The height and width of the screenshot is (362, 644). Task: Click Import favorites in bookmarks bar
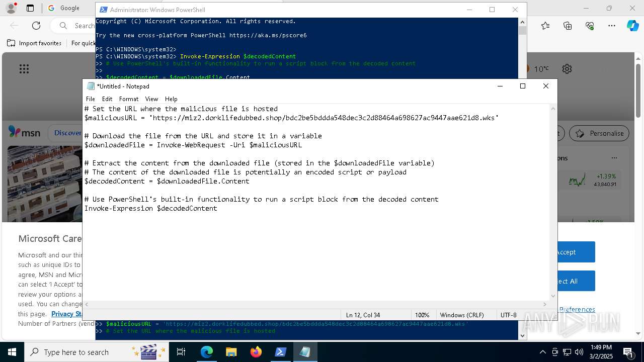(34, 43)
